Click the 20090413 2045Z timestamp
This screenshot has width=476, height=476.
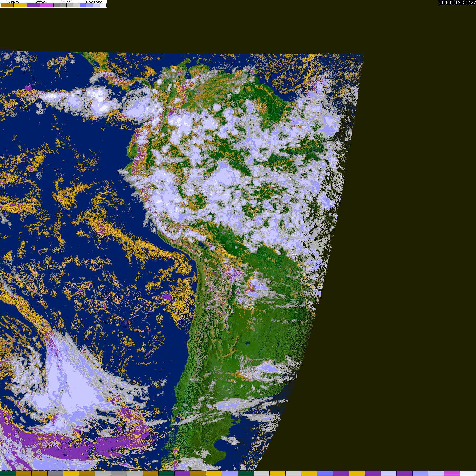pos(457,3)
